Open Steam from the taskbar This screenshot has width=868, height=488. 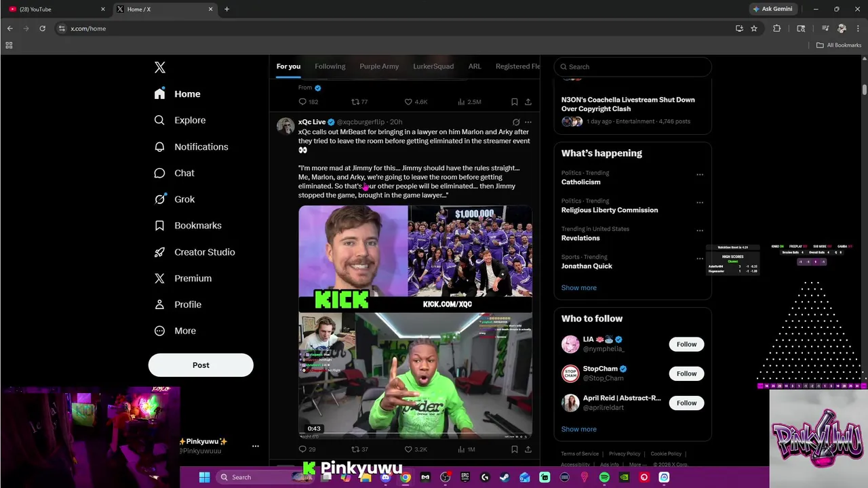[x=505, y=477]
